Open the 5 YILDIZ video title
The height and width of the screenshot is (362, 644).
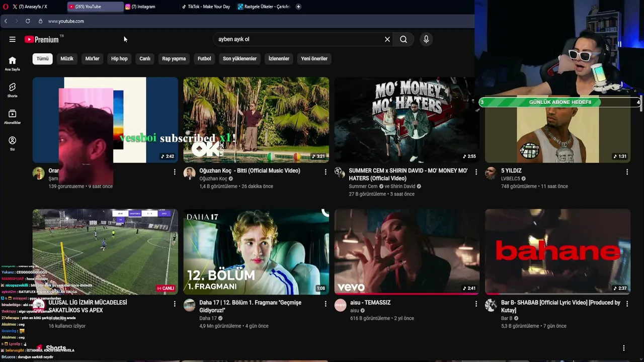pos(511,171)
